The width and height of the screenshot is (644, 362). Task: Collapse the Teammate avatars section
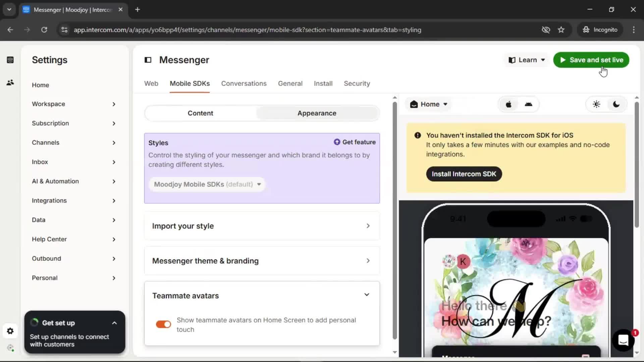pos(367,295)
